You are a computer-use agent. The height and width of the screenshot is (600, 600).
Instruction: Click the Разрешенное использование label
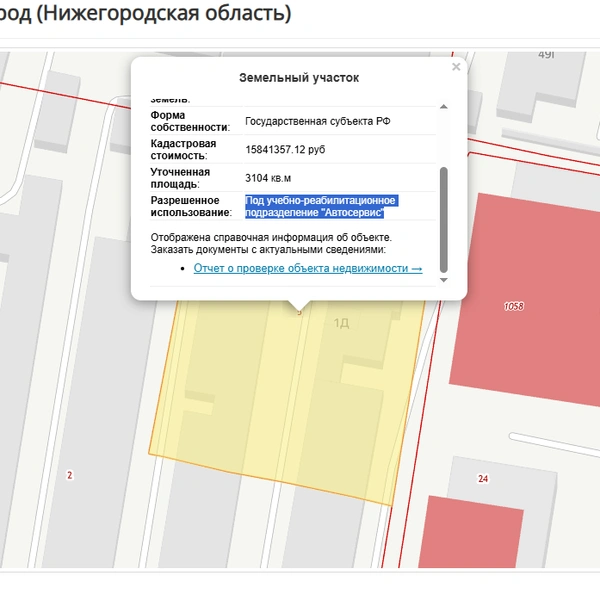[x=191, y=207]
